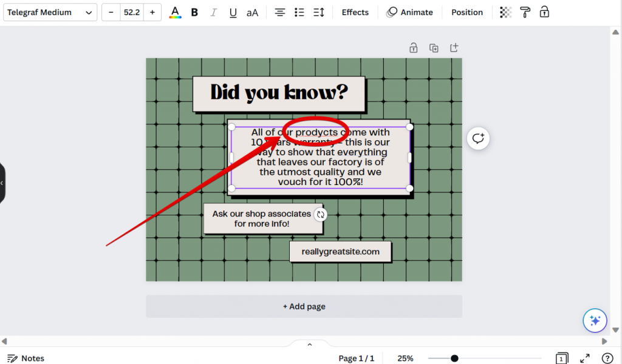
Task: Toggle bold formatting
Action: [194, 12]
